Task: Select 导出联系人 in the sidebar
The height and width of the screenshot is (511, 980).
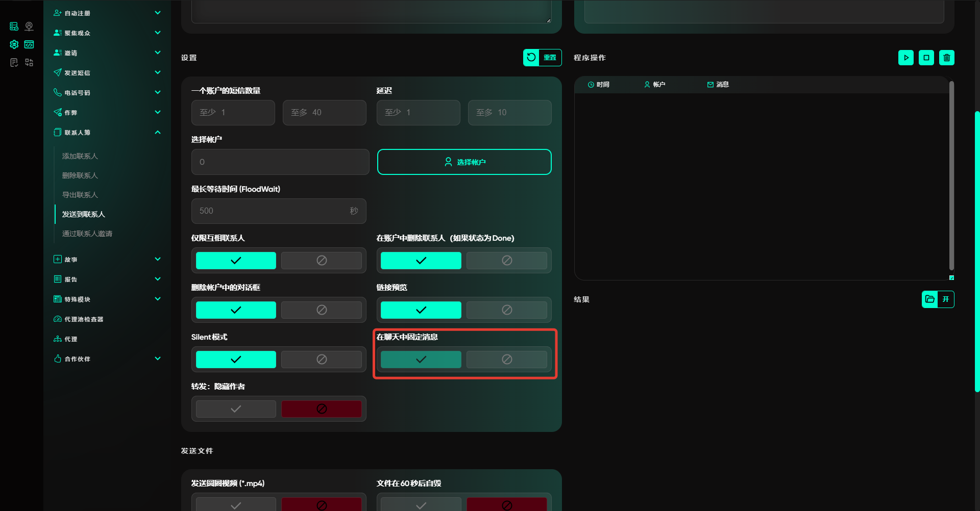Action: 80,195
